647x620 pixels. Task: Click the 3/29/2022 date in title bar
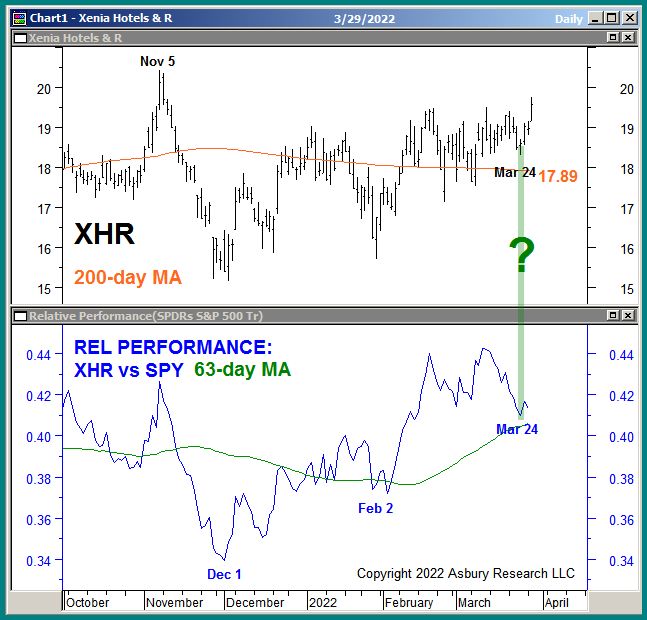366,18
